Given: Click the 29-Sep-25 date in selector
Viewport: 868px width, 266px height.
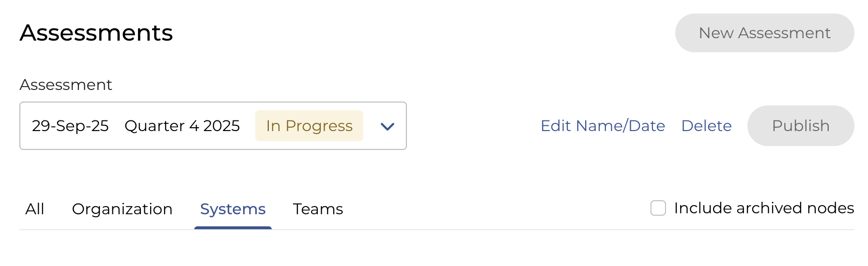Looking at the screenshot, I should tap(70, 126).
